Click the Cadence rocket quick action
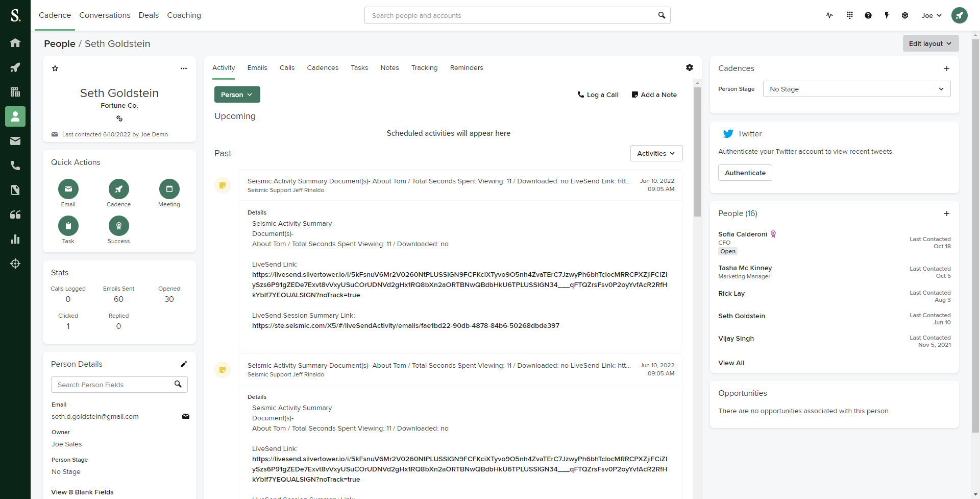Image resolution: width=980 pixels, height=499 pixels. [119, 189]
